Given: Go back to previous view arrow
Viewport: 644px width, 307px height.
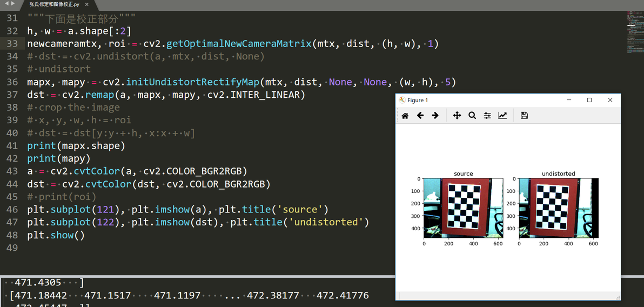Looking at the screenshot, I should (420, 116).
